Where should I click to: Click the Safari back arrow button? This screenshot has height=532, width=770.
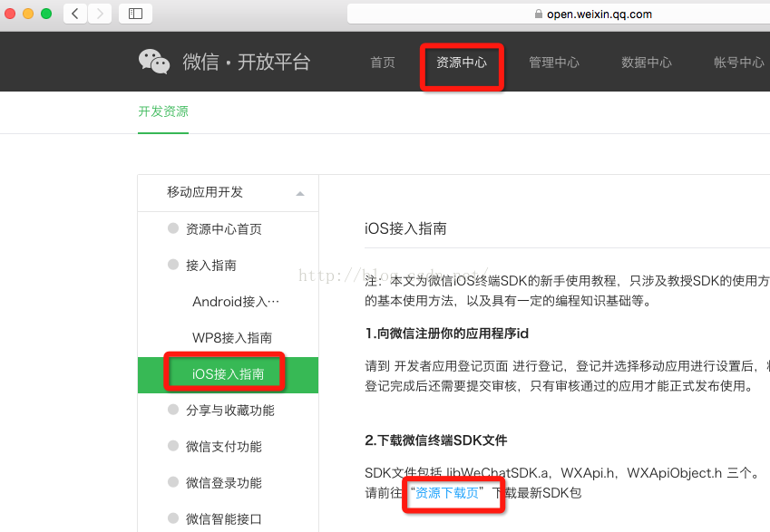tap(75, 14)
